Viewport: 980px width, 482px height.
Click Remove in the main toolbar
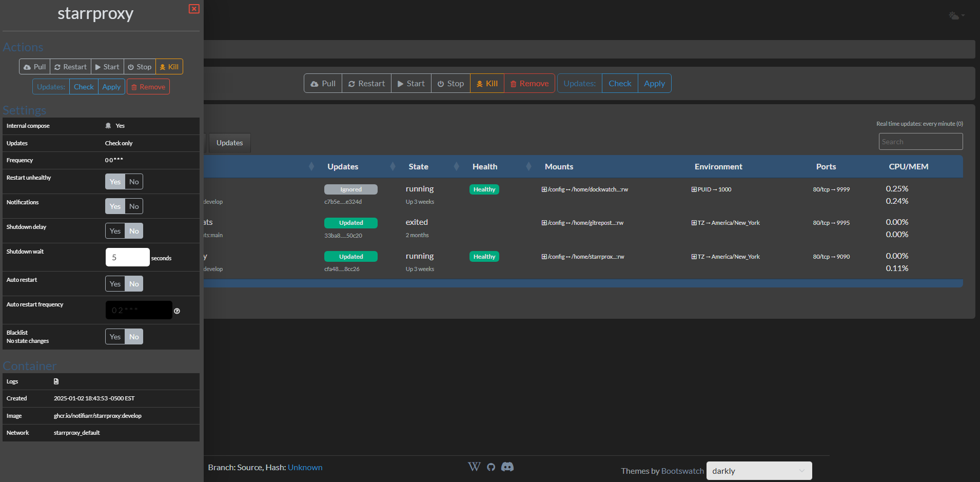(530, 84)
